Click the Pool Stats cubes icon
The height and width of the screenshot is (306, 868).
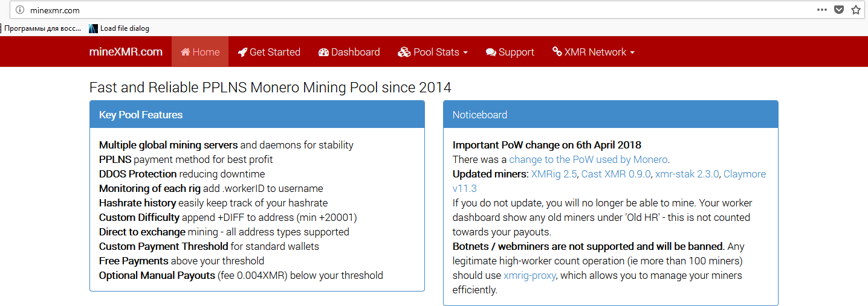pyautogui.click(x=404, y=52)
